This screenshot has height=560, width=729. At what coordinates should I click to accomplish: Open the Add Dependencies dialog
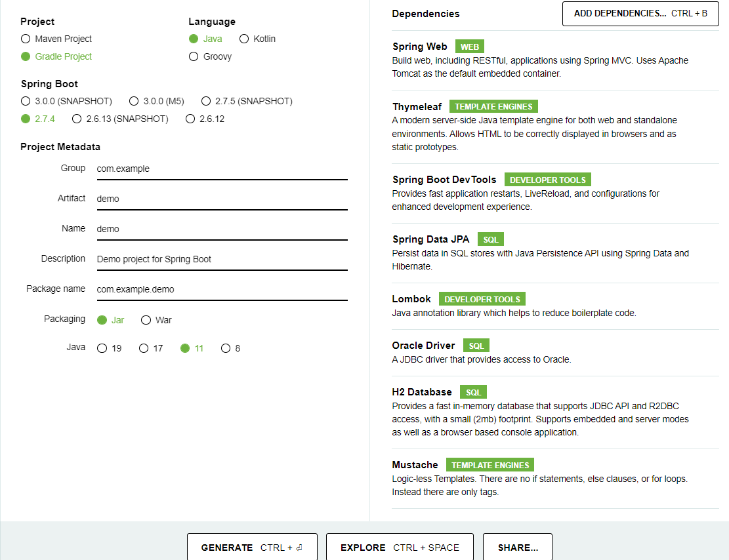click(640, 14)
